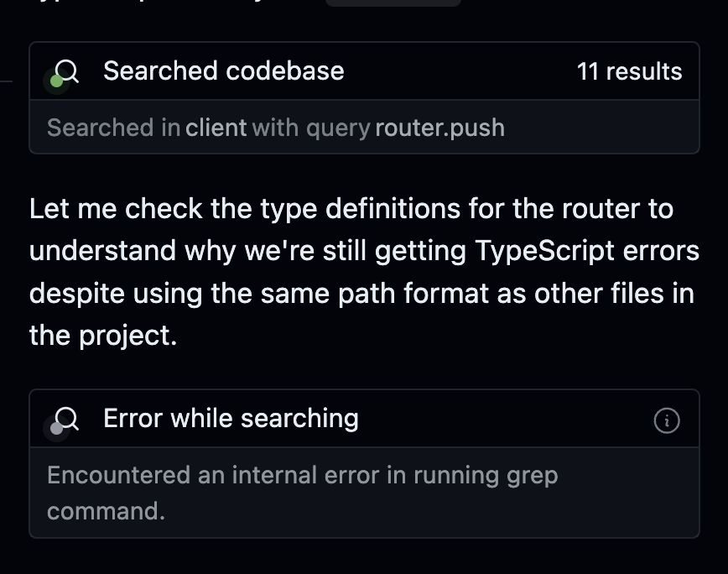
Task: Click the search icon beside Error while searching
Action: point(67,419)
